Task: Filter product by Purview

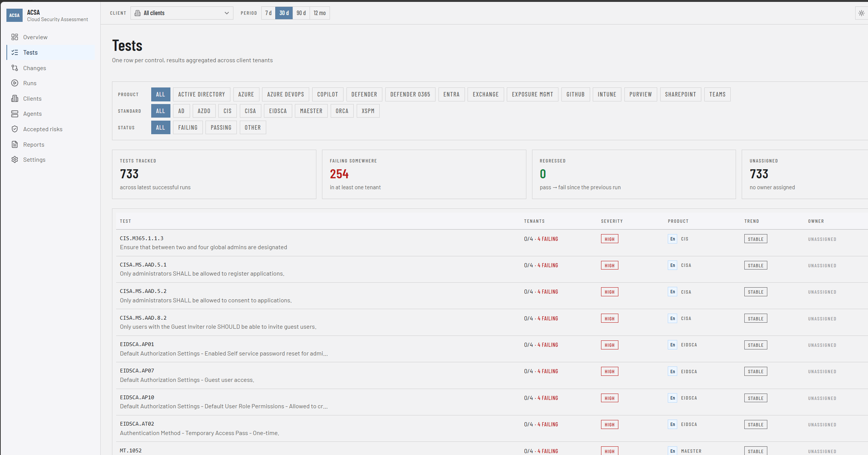Action: 641,94
